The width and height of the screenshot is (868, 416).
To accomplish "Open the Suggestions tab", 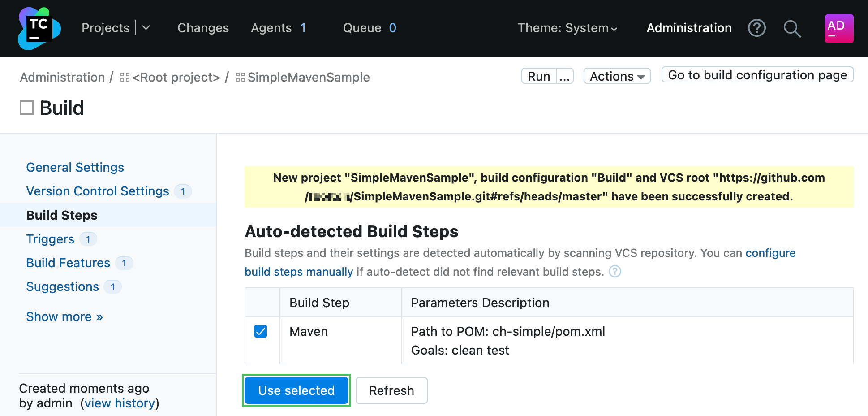I will point(62,286).
